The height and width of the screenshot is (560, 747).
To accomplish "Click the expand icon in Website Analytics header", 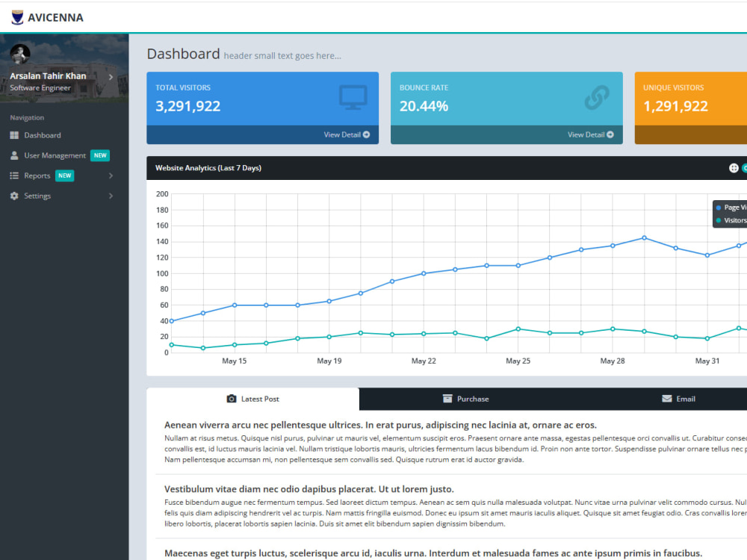I will click(x=734, y=168).
